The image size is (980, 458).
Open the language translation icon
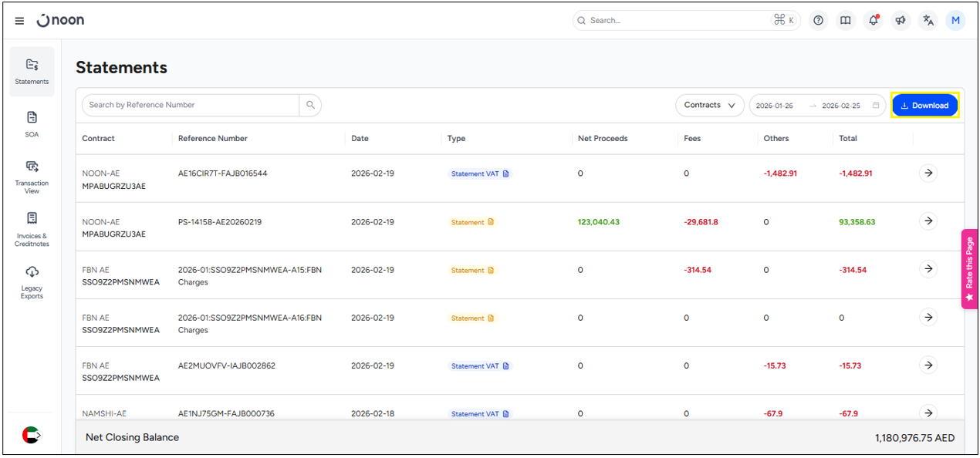point(928,21)
